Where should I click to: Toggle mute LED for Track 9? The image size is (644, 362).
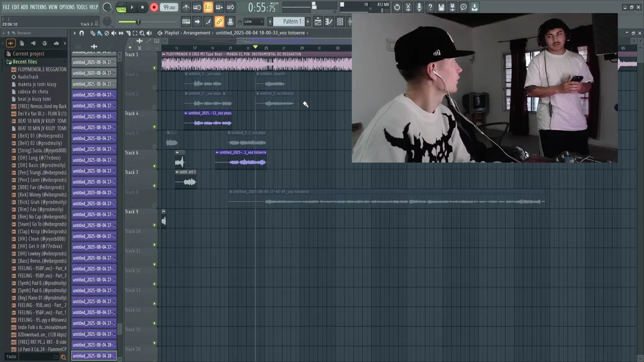pyautogui.click(x=154, y=225)
